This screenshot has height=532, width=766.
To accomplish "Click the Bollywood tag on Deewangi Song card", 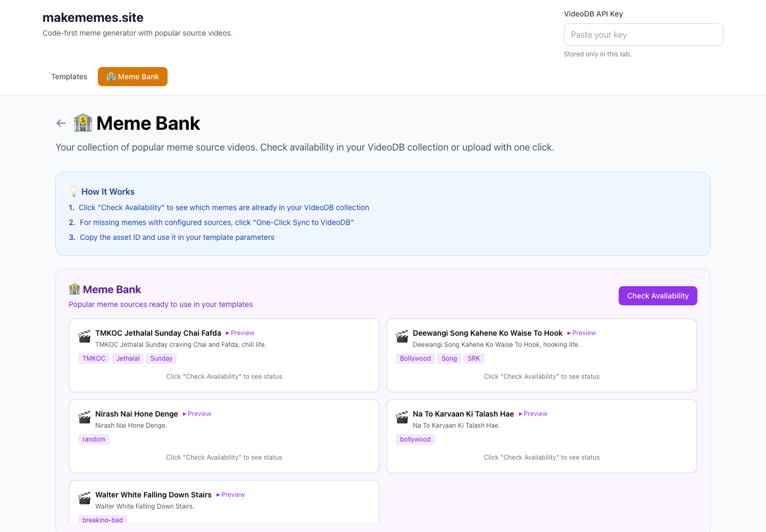I will pos(415,359).
